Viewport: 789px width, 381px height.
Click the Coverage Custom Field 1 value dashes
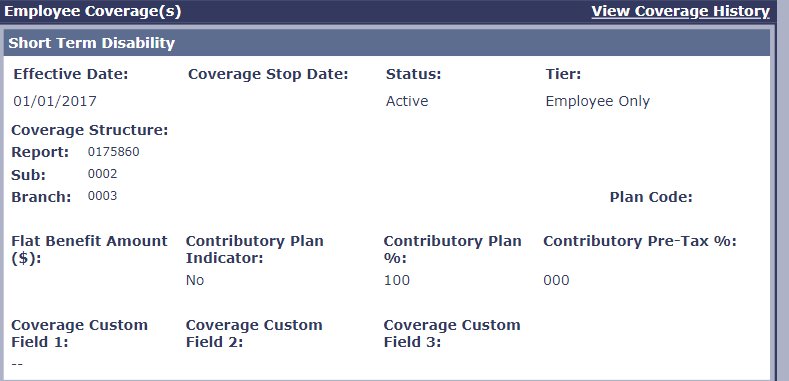[x=17, y=363]
